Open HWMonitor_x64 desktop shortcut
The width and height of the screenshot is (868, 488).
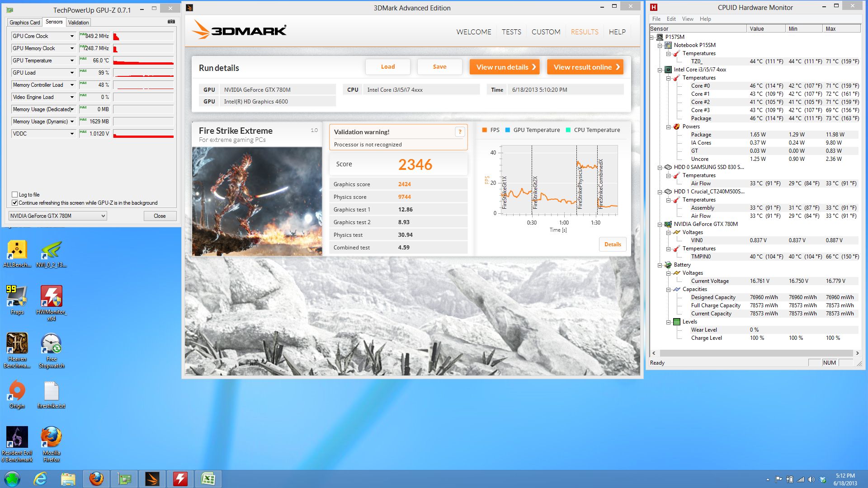(x=52, y=303)
